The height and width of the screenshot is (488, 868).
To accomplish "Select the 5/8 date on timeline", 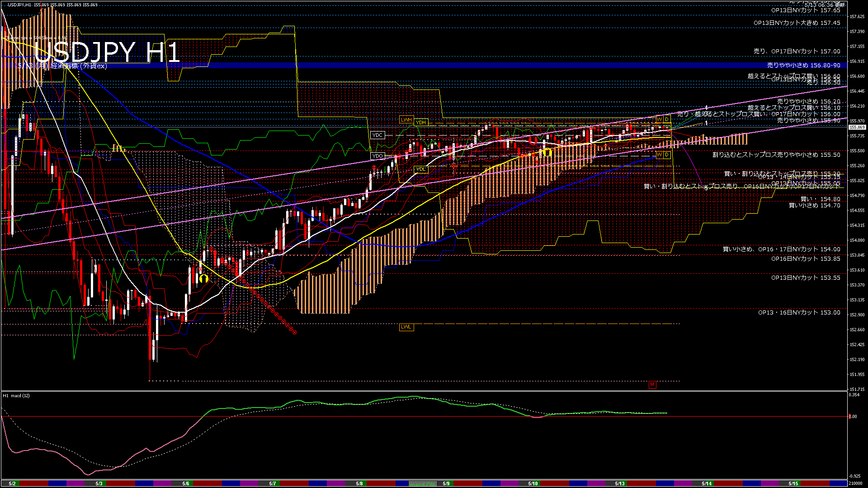I will point(359,483).
